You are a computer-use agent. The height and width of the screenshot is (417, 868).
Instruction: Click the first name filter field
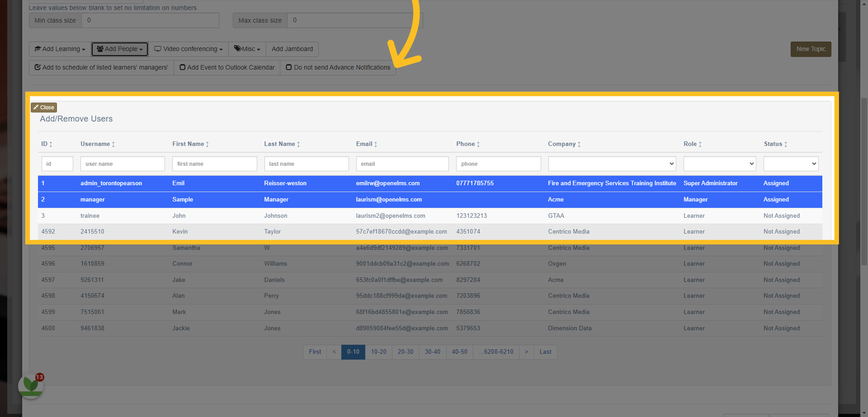coord(215,164)
